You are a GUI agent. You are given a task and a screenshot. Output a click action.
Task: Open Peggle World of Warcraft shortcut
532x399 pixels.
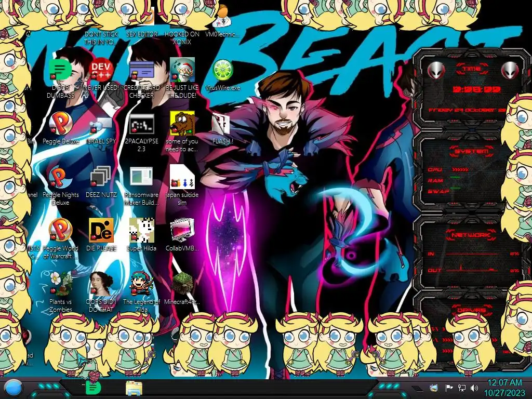(60, 230)
